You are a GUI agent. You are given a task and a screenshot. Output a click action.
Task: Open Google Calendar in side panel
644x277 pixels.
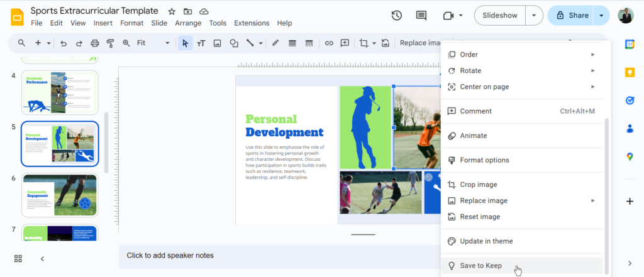(x=630, y=44)
